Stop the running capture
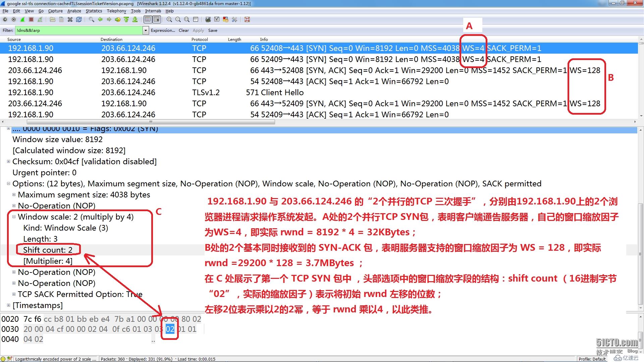This screenshot has width=644, height=362. tap(31, 19)
